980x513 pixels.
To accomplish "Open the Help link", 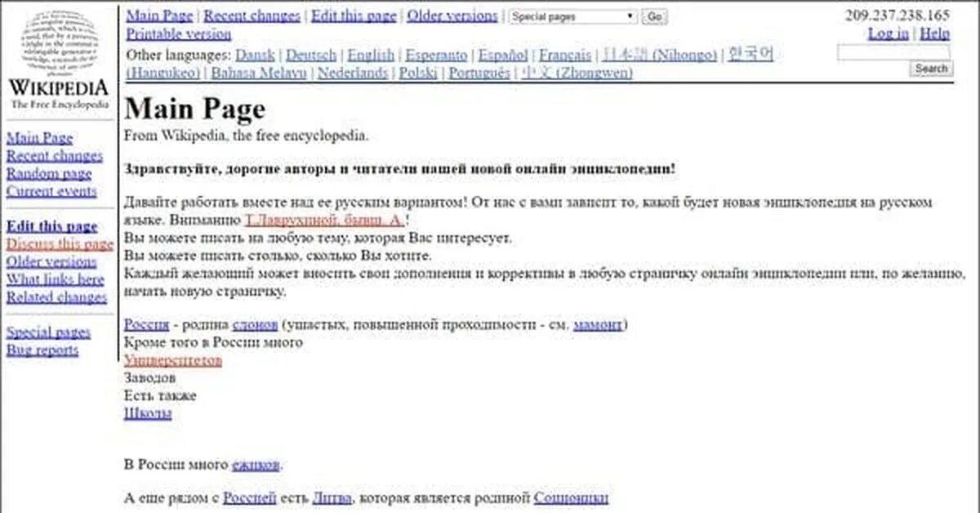I will 935,33.
